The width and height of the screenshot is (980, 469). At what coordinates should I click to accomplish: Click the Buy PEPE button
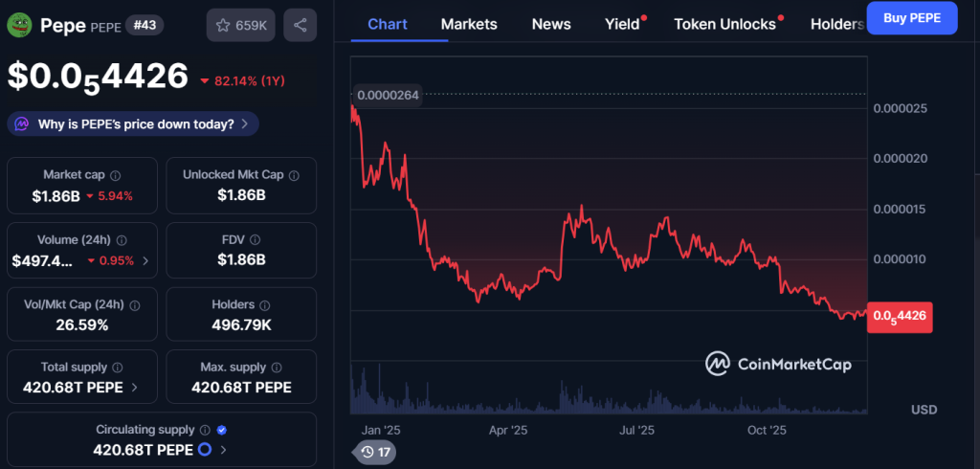pos(911,18)
